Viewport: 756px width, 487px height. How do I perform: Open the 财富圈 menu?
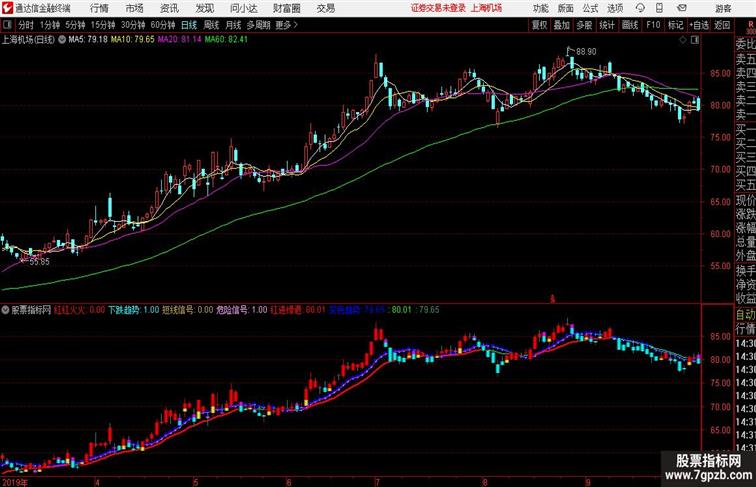[286, 8]
